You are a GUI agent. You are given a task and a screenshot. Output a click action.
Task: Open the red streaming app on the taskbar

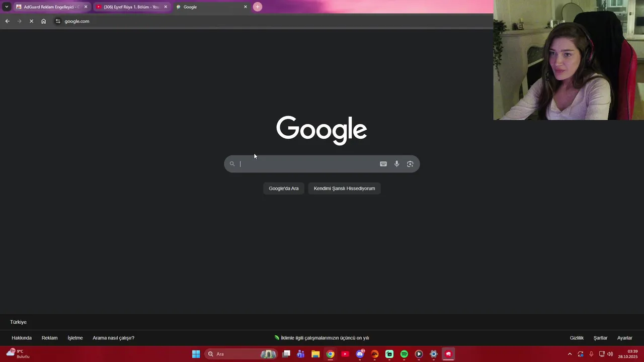pyautogui.click(x=448, y=354)
